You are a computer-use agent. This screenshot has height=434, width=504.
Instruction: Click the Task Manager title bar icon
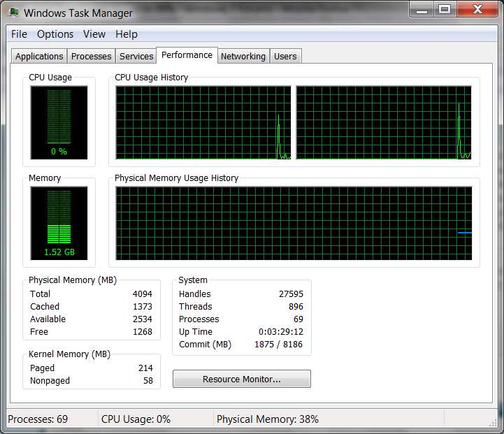click(14, 12)
